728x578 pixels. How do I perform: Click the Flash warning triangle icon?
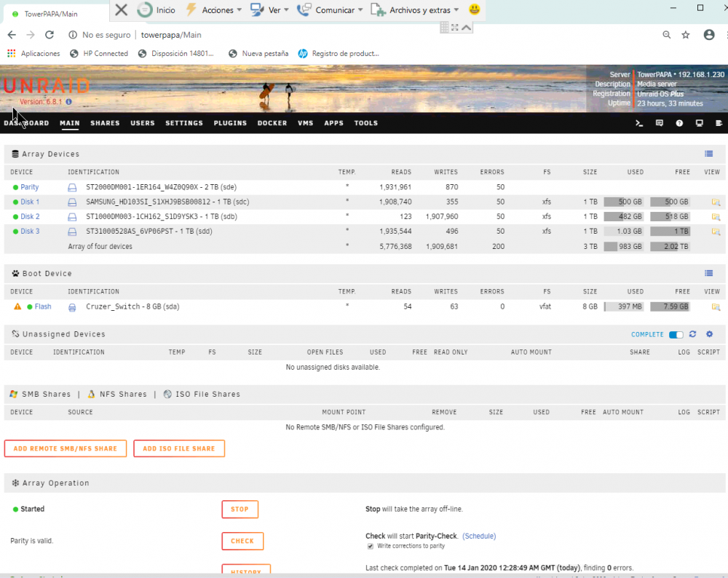[x=17, y=306]
